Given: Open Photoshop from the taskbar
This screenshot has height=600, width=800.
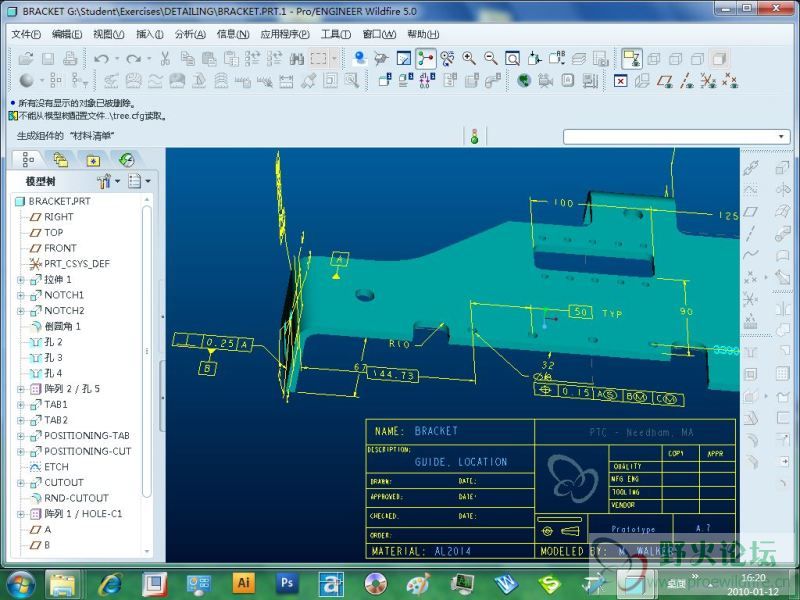Looking at the screenshot, I should tap(287, 583).
